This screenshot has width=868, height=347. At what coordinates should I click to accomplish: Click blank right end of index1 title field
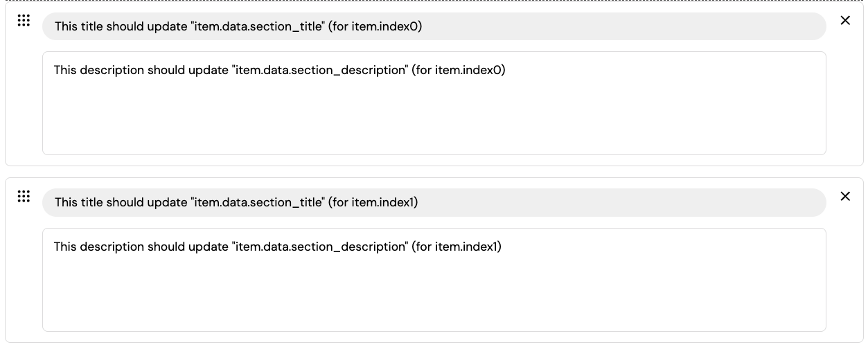[x=762, y=202]
